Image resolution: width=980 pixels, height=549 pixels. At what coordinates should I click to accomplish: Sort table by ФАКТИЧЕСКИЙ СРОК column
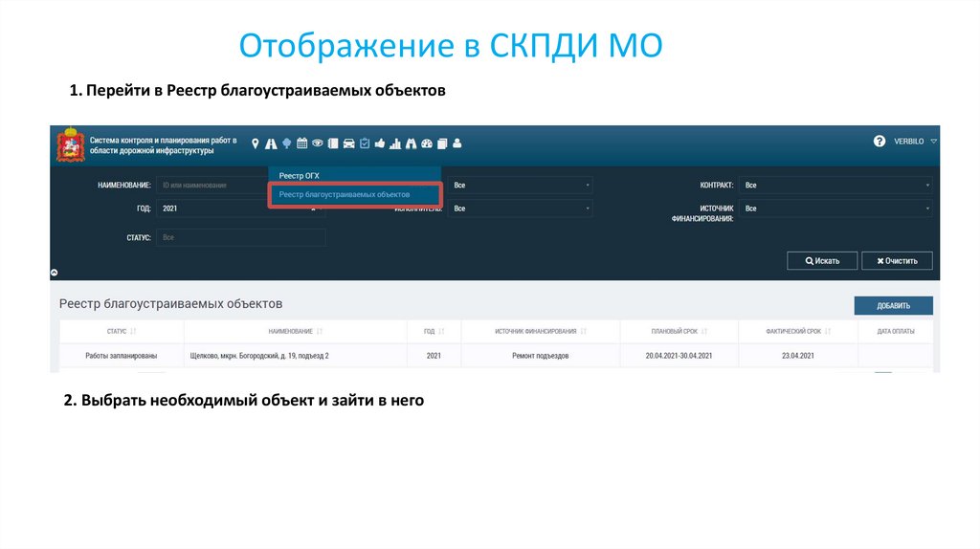tap(798, 331)
